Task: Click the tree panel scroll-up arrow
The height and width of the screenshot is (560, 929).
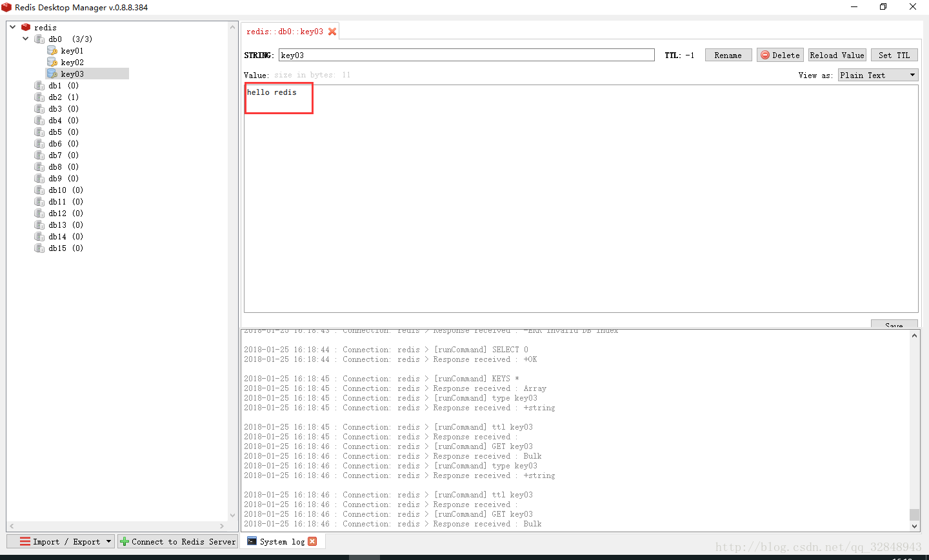Action: tap(233, 27)
